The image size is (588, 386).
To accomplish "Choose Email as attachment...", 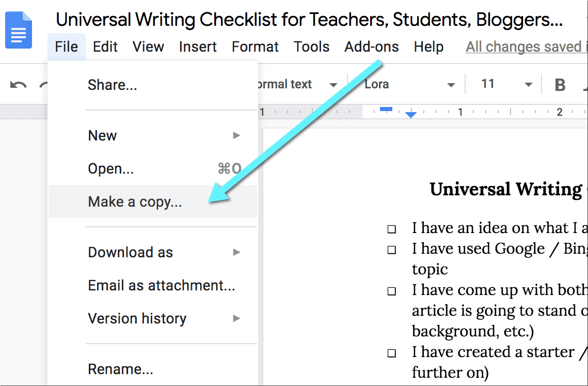I will [x=153, y=285].
